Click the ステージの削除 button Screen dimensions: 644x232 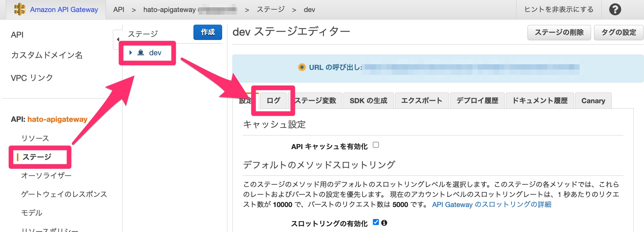(x=559, y=33)
